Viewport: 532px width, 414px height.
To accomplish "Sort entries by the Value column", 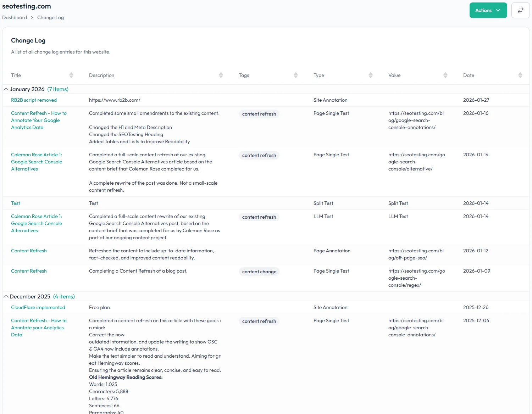I will 446,75.
